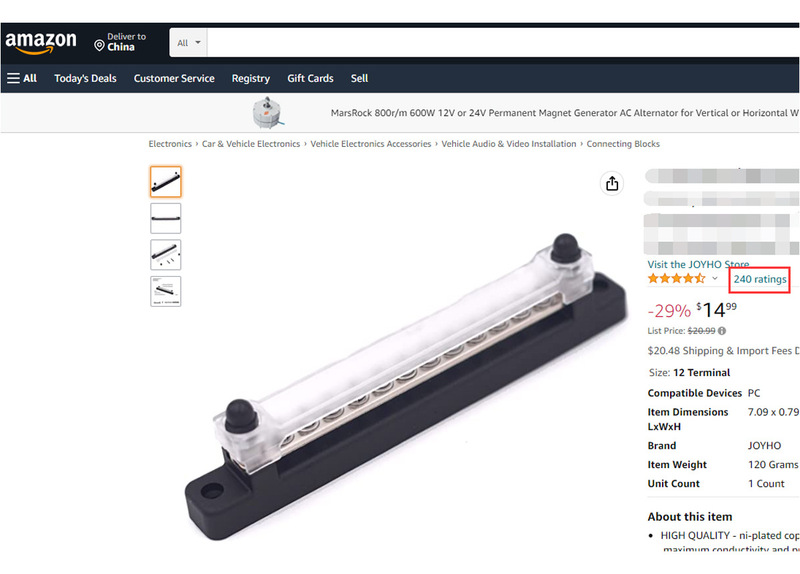The height and width of the screenshot is (574, 800).
Task: Click the star rating icons
Action: click(x=677, y=279)
